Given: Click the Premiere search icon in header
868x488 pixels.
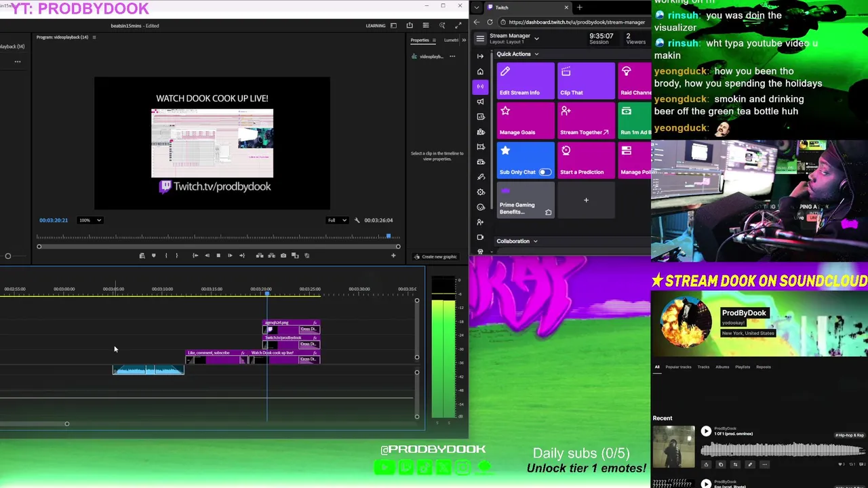Looking at the screenshot, I should [x=442, y=26].
